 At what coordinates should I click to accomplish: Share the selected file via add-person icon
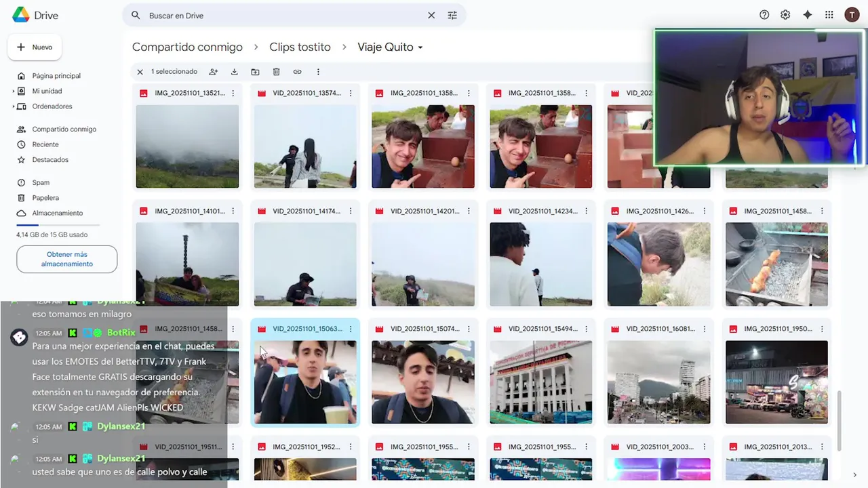(x=214, y=72)
